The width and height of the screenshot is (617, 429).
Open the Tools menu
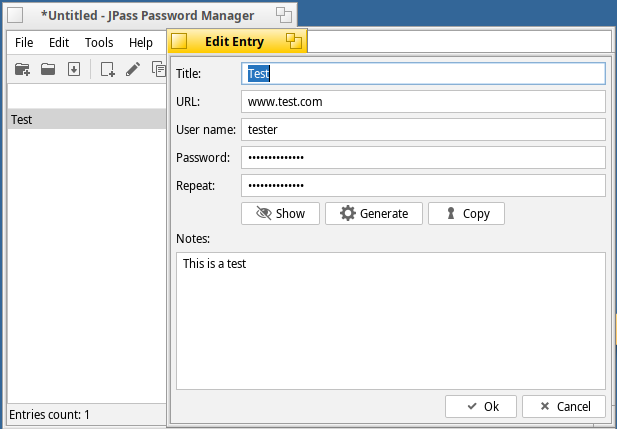(x=99, y=43)
